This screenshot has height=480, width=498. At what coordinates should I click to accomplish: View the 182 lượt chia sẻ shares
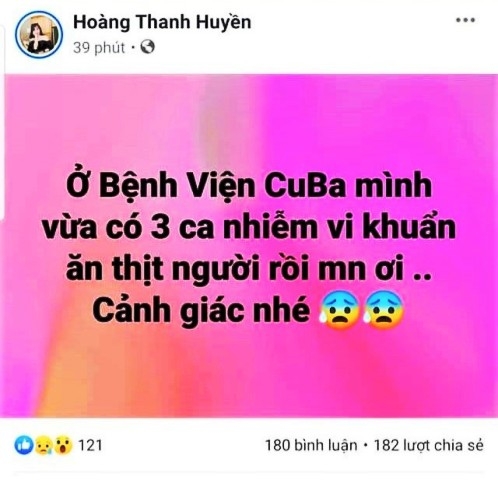(428, 445)
